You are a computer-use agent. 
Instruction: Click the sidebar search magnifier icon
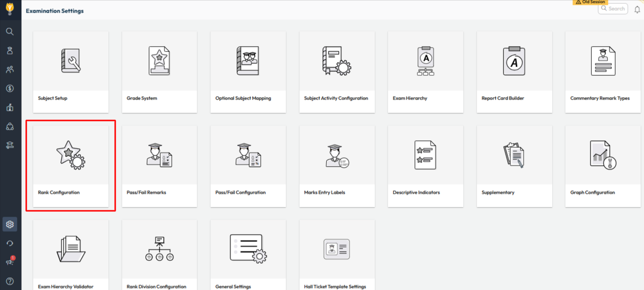click(x=10, y=32)
